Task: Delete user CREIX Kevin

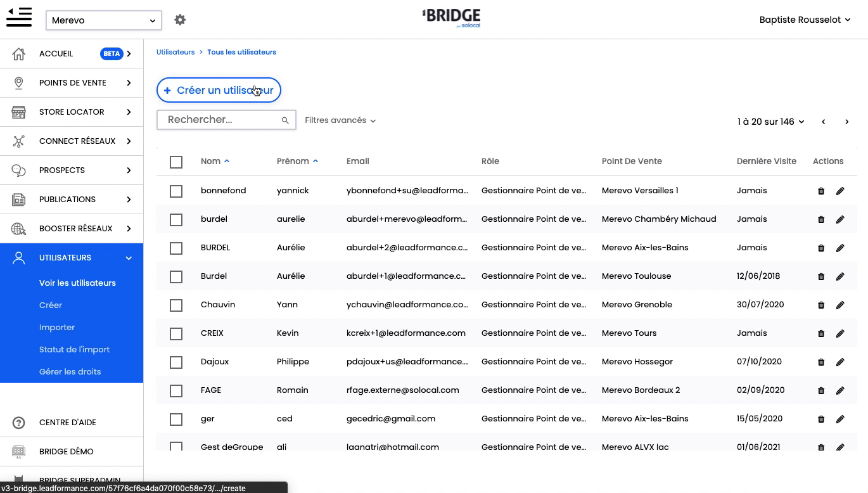Action: coord(821,333)
